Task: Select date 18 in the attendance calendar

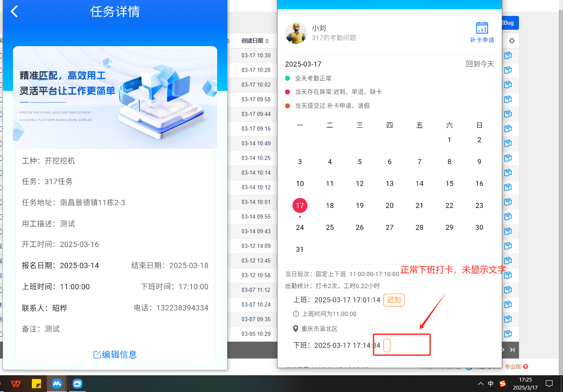Action: coord(330,206)
